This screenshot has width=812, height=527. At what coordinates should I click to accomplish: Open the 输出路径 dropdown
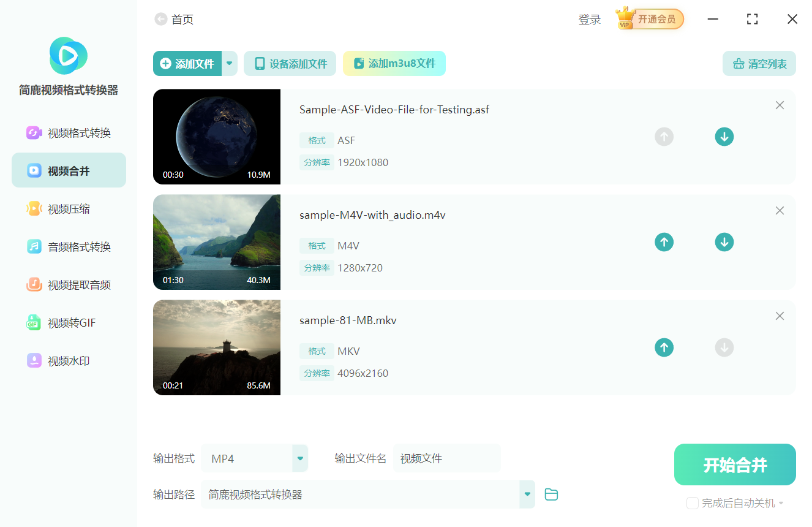[x=526, y=494]
